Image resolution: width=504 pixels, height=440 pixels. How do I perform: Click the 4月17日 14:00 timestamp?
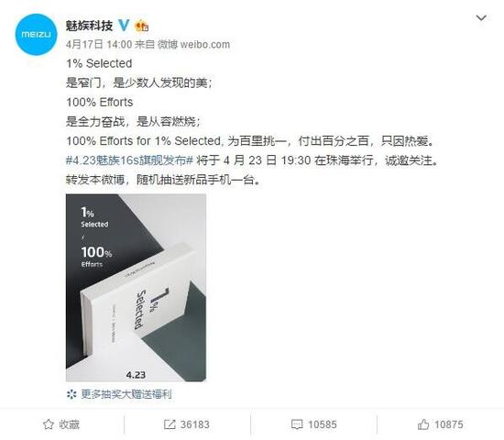coord(99,44)
